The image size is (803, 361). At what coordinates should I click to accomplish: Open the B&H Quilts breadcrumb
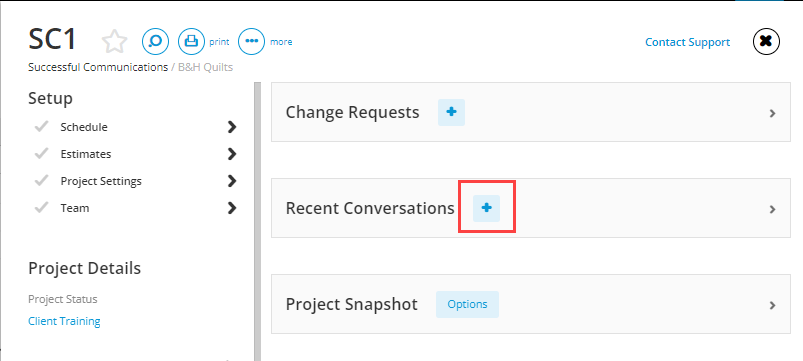(205, 67)
